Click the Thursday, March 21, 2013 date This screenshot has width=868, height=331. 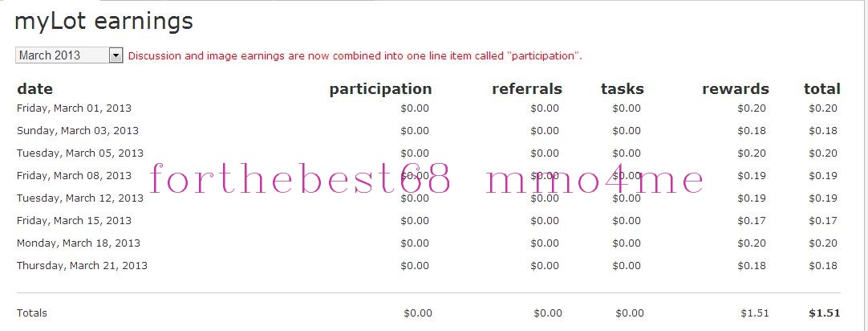[82, 266]
